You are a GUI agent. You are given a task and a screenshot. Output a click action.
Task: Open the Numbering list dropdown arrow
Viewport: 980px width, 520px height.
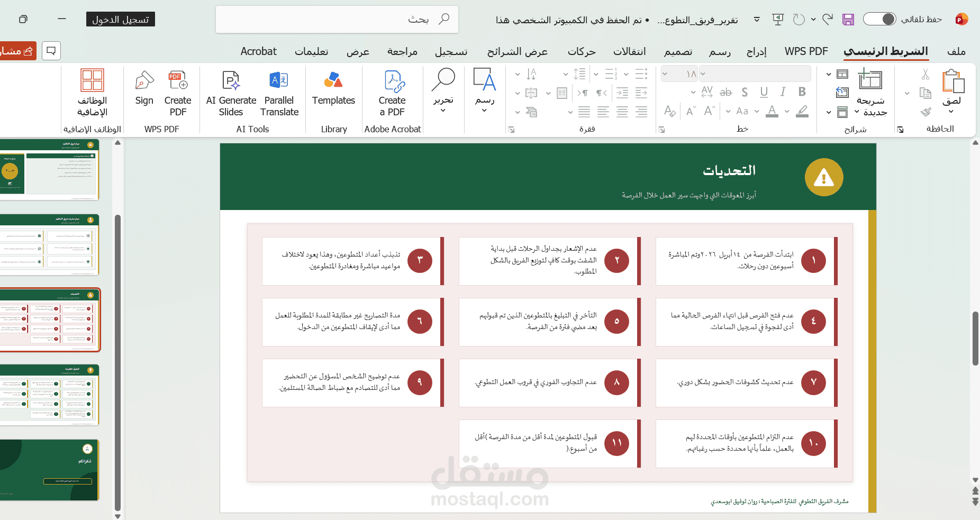596,74
